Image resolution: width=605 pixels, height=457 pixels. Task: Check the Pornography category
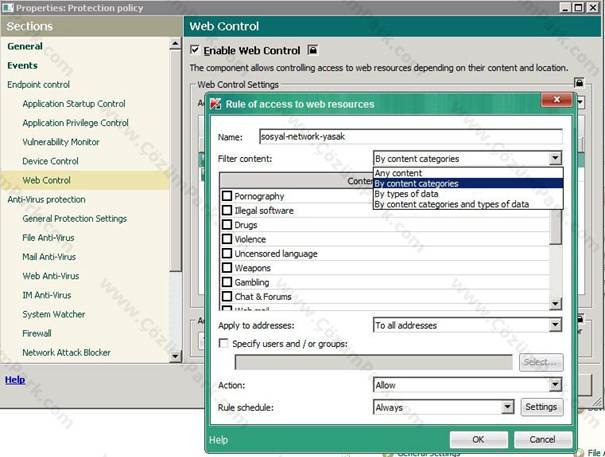(227, 196)
